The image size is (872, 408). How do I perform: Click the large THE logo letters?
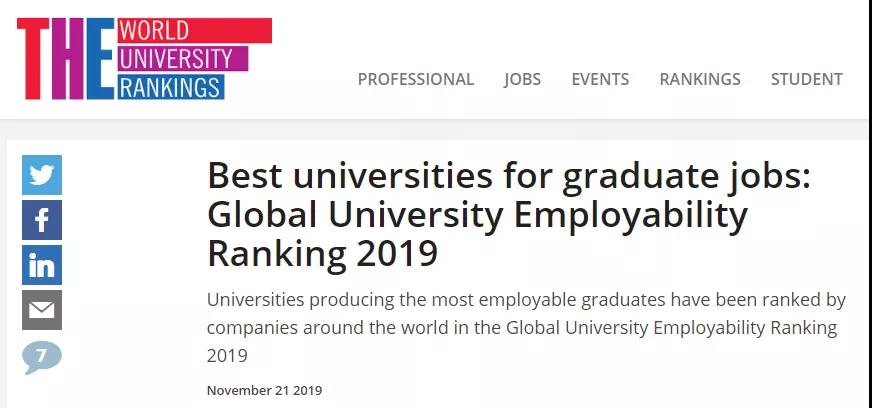point(66,59)
